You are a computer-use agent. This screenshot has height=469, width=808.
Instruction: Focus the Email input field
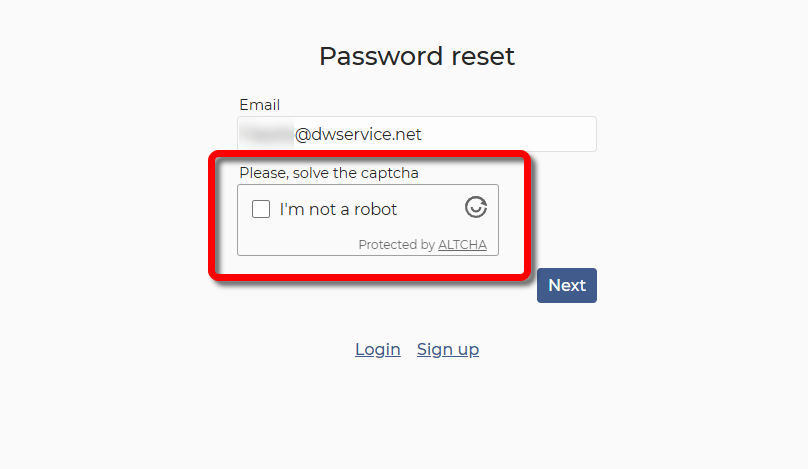416,134
